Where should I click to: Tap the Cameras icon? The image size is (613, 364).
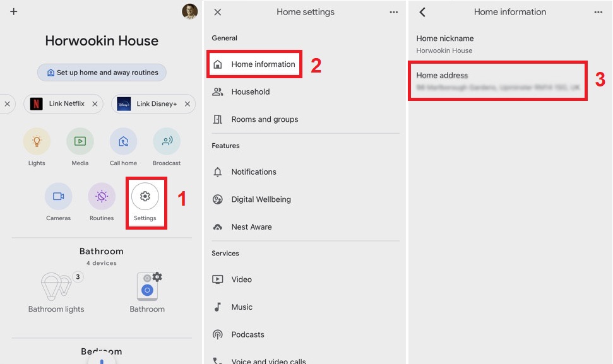coord(58,196)
